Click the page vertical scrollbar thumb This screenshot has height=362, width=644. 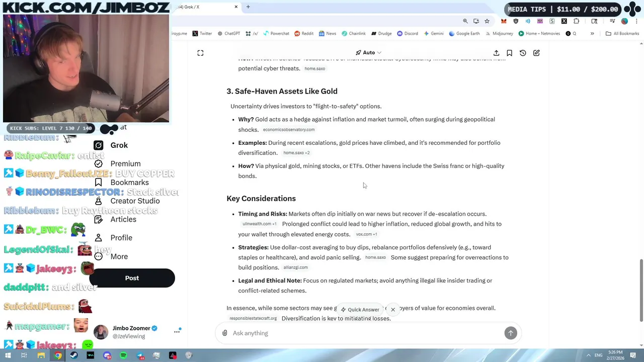641,290
